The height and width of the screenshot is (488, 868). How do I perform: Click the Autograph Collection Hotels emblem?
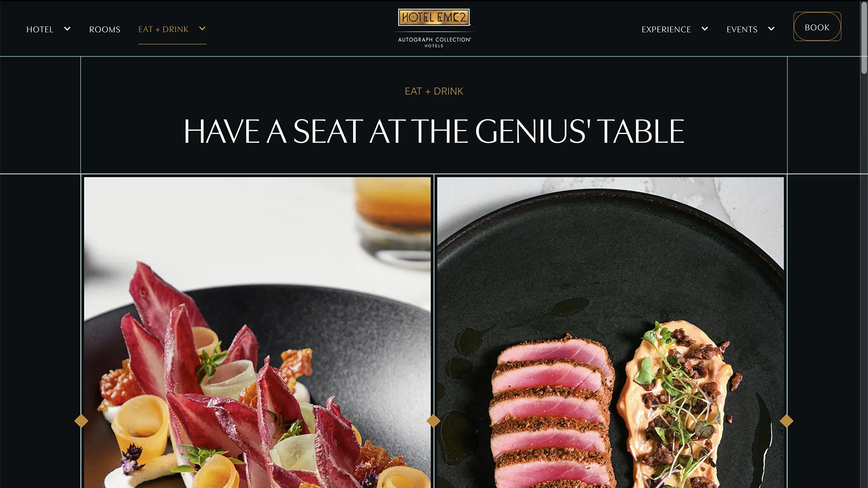pos(434,42)
